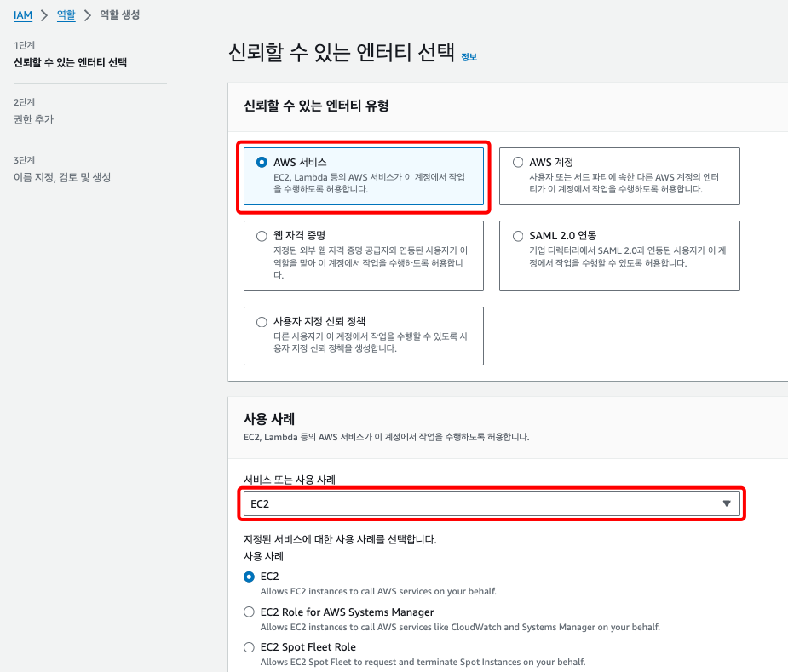Click the 역할 생성 breadcrumb text
788x672 pixels.
(119, 14)
